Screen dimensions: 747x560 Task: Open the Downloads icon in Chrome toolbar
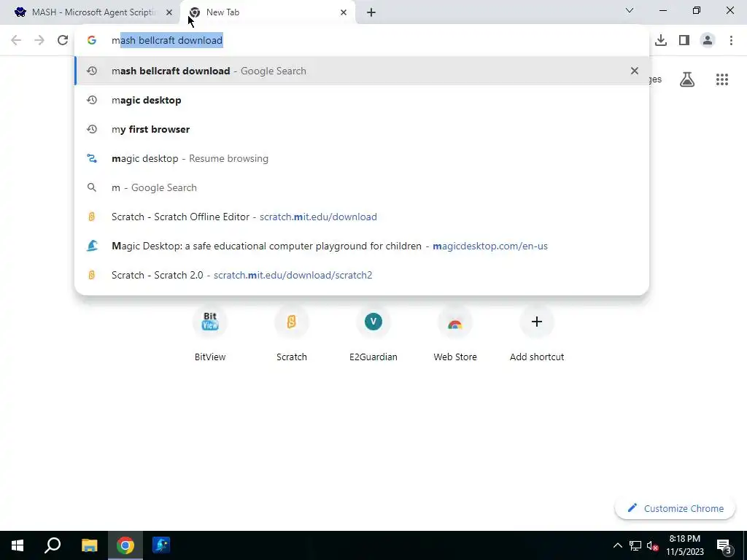pos(661,40)
